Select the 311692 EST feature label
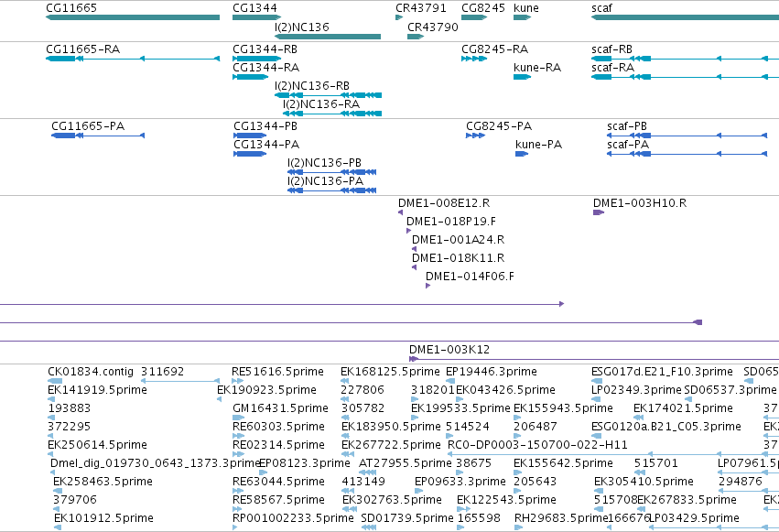779x532 pixels. pyautogui.click(x=162, y=372)
